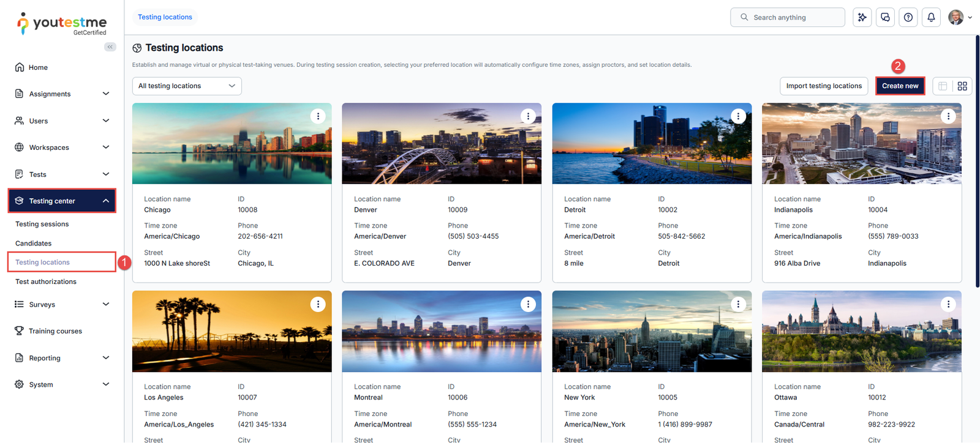Go to Testing sessions in sidebar
980x443 pixels.
pos(42,224)
